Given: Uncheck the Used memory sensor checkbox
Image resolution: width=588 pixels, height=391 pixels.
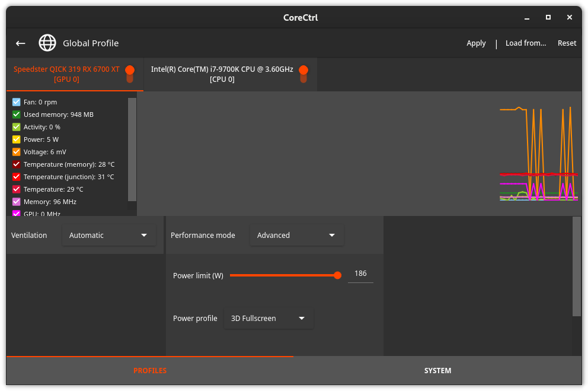Looking at the screenshot, I should click(x=16, y=115).
